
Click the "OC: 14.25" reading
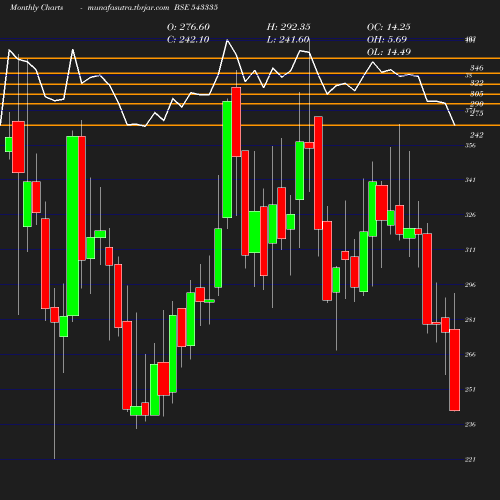(x=389, y=27)
